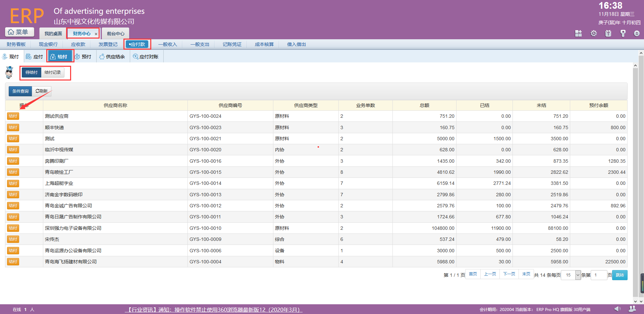Click the 刷新 refresh button
Viewport: 644px width, 314px height.
(42, 91)
